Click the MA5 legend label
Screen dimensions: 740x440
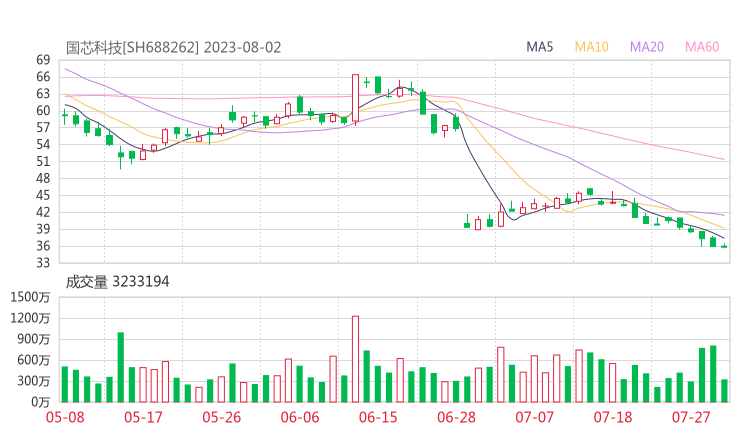(539, 47)
